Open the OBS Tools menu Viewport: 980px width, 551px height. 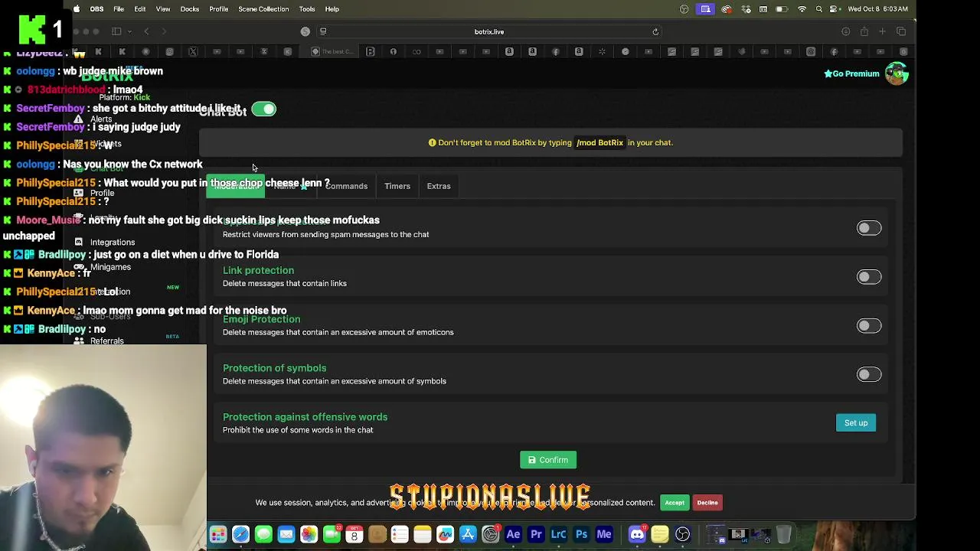pos(307,9)
